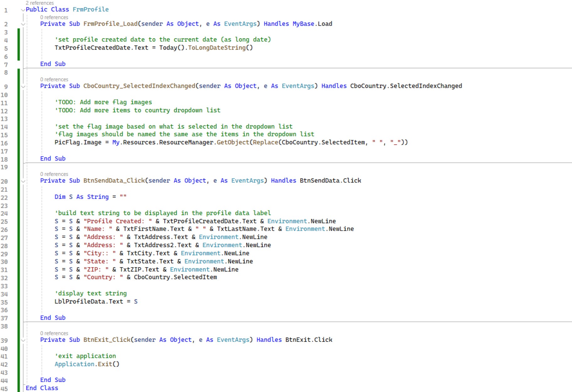Screen dimensions: 572x392
Task: Click the GetObject method in PicFlag line
Action: [233, 142]
